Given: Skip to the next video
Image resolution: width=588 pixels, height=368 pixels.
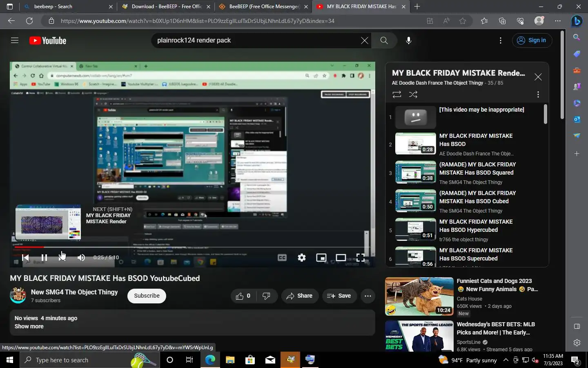Looking at the screenshot, I should coord(62,258).
